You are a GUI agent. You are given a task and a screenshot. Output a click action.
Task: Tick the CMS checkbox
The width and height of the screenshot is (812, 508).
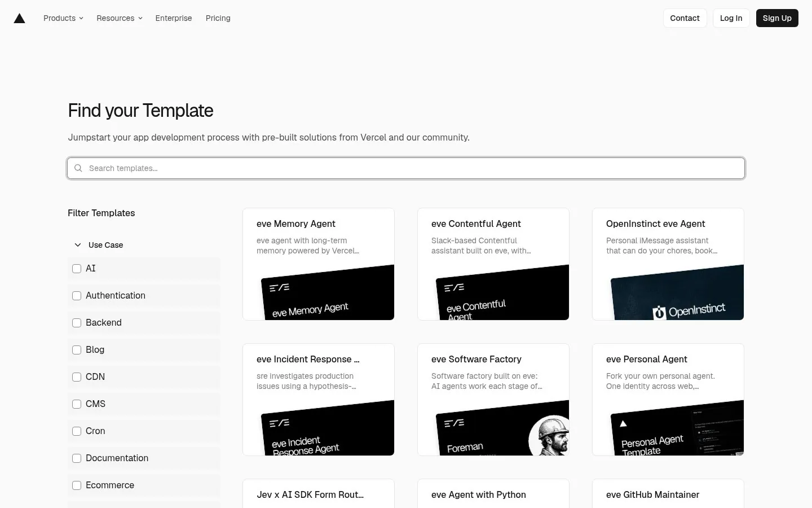[x=77, y=404]
